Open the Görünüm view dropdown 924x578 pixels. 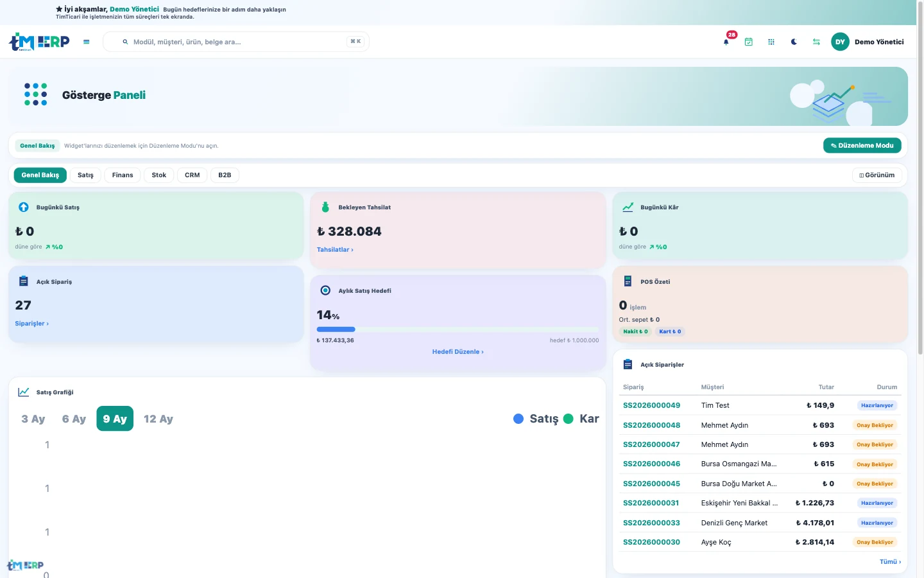(x=877, y=175)
